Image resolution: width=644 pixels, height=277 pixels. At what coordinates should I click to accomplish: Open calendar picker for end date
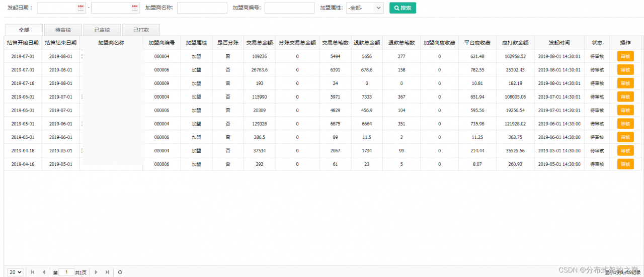(134, 8)
